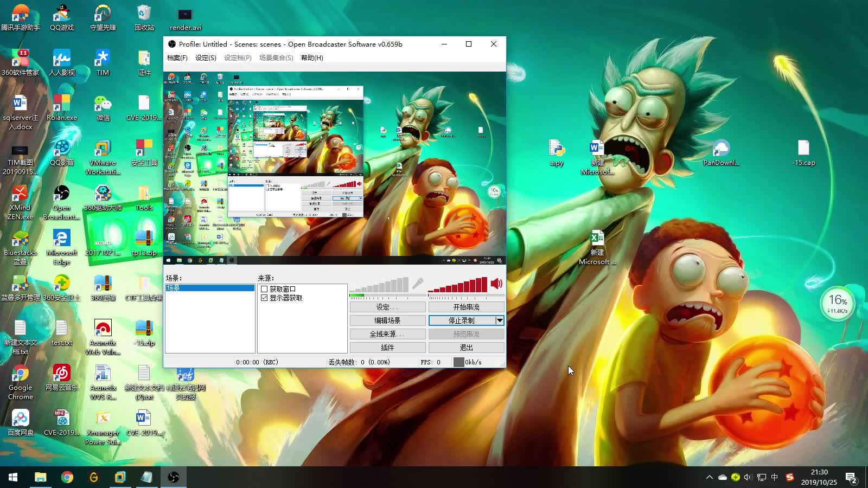
Task: Open Xmanager Power Suite desktop folder
Action: coord(103,427)
